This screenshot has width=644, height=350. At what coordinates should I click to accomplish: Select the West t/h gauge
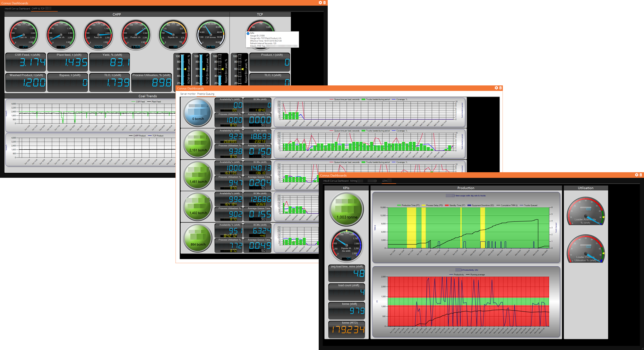click(61, 35)
